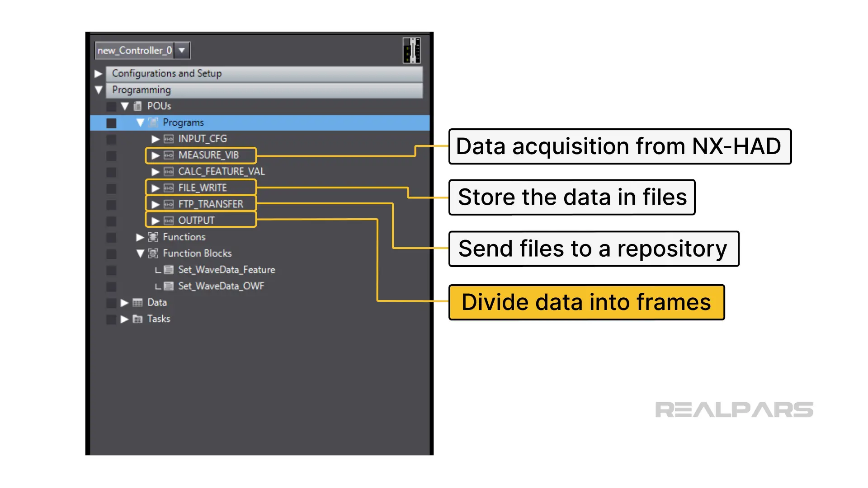
Task: Open the OUTPUT program
Action: coord(196,221)
